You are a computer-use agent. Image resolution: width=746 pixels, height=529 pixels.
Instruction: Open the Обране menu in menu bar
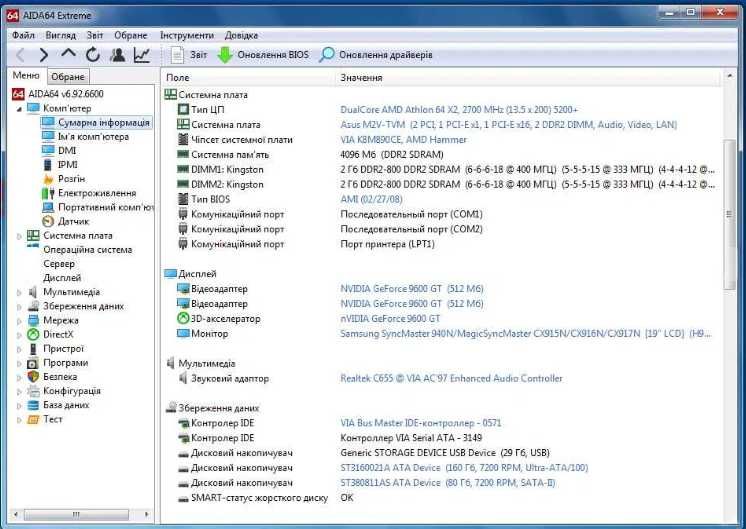(131, 35)
